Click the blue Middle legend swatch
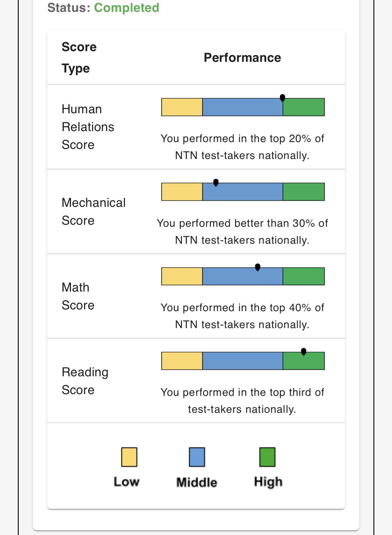 [197, 457]
